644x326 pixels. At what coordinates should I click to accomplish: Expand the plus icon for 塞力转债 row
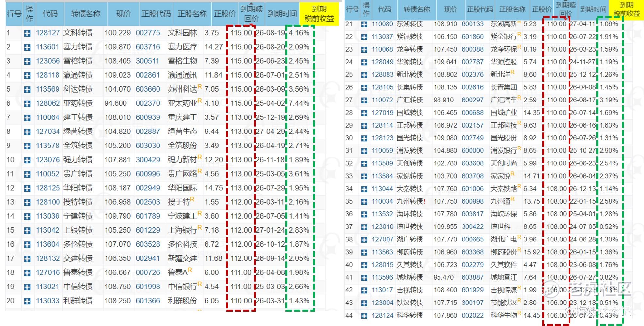(x=27, y=47)
